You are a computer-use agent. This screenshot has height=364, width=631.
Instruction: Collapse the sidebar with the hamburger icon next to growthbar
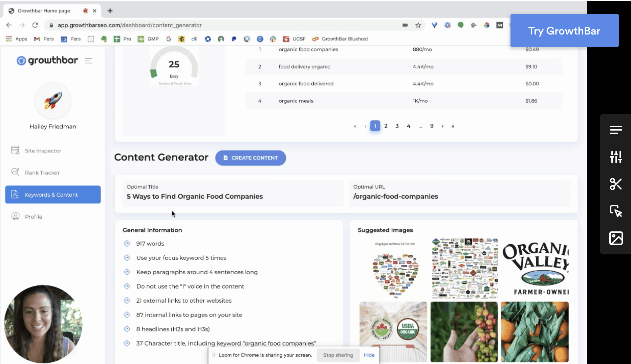point(88,61)
